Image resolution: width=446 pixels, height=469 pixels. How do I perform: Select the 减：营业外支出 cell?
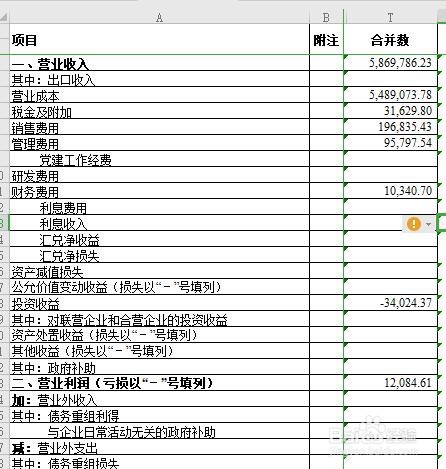tap(160, 447)
